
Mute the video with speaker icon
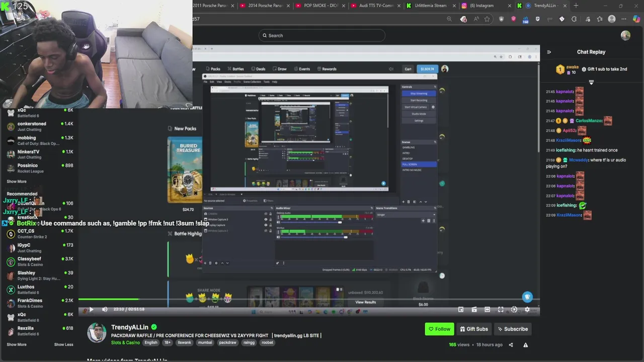(105, 309)
